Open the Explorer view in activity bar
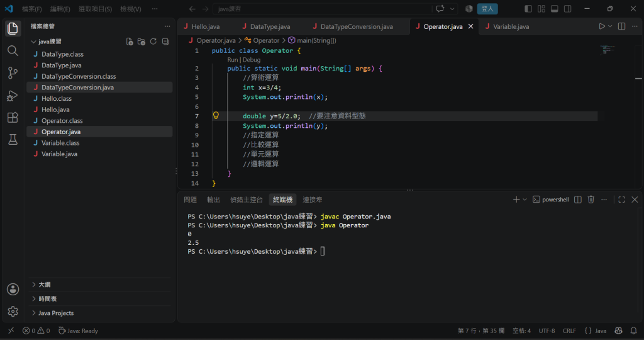 point(13,28)
